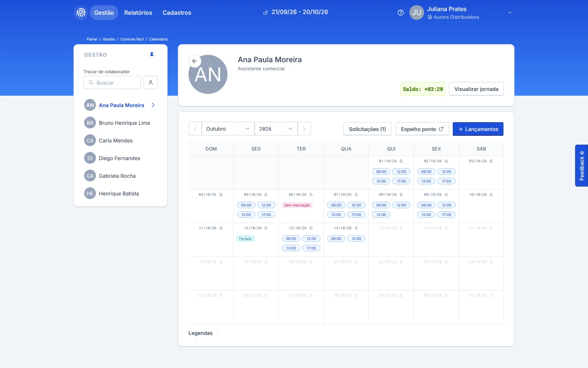This screenshot has height=368, width=588.
Task: Click lock icon on 09/10/26
Action: pyautogui.click(x=447, y=195)
